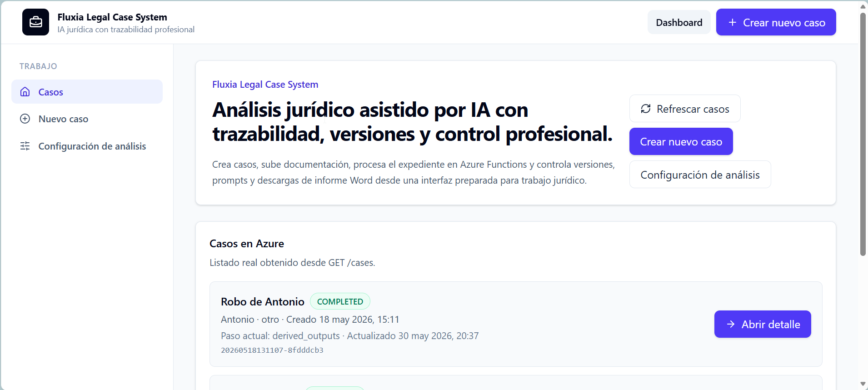This screenshot has width=868, height=390.
Task: Click the 'Antonio · otro · Creado 18 may 2026' line
Action: 310,320
